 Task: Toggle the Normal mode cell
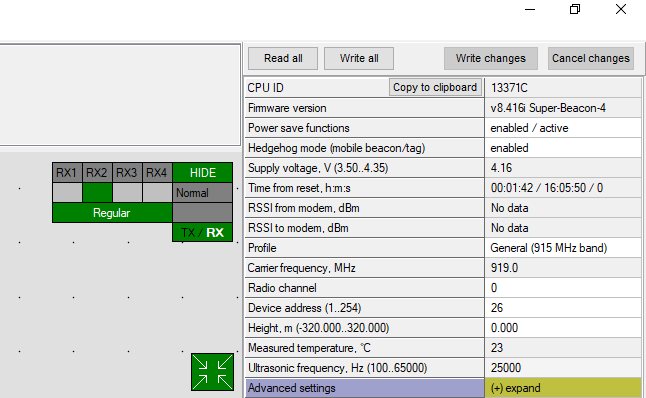point(202,192)
